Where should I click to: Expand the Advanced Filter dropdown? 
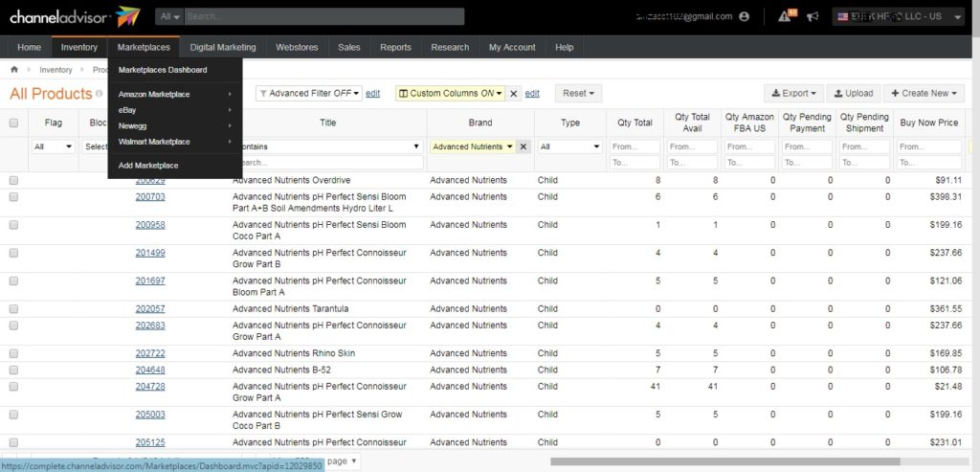pyautogui.click(x=309, y=94)
